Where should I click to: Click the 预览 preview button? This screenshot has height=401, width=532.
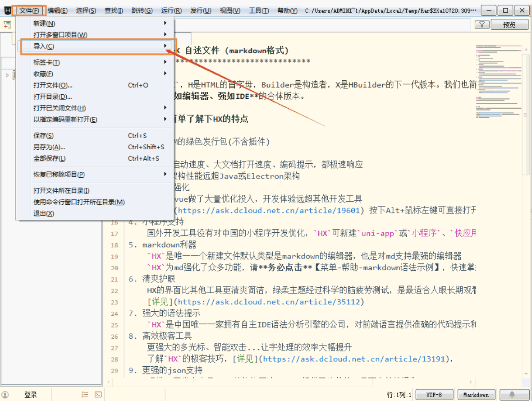pos(509,25)
